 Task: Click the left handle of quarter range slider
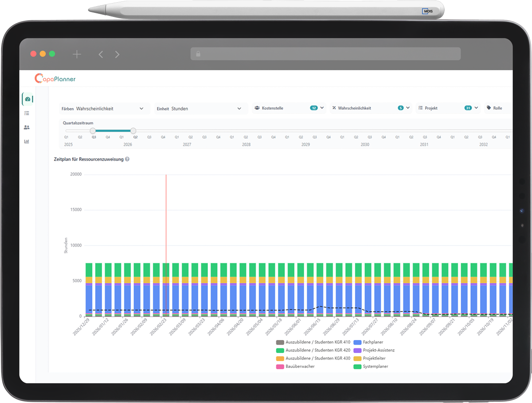[x=93, y=130]
